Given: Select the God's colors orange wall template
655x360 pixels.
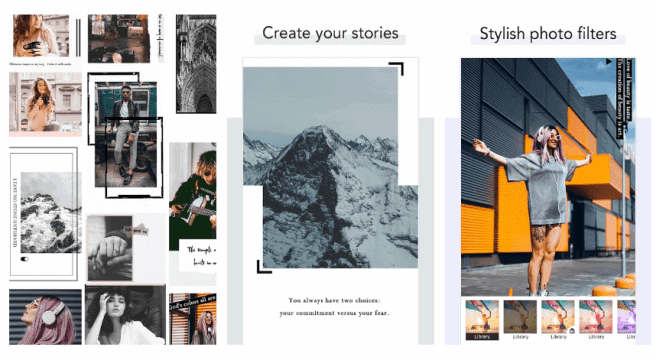Looking at the screenshot, I should [x=193, y=319].
